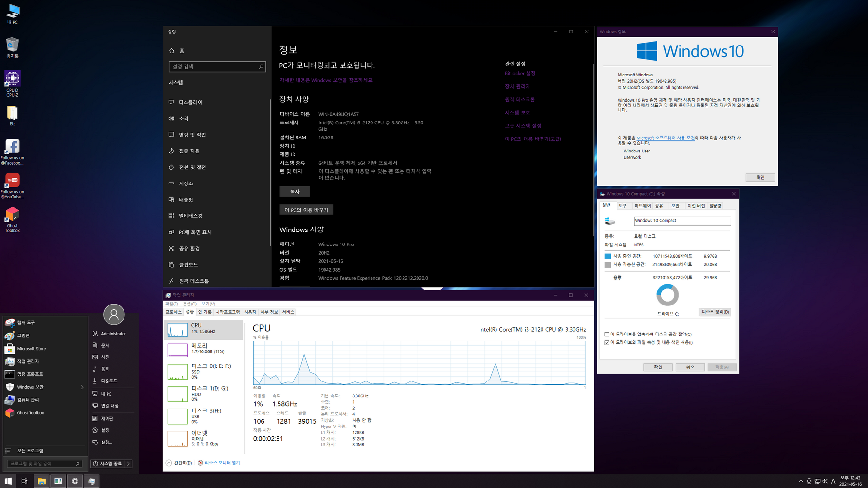Switch to 보안 tab in drive properties

coord(675,206)
